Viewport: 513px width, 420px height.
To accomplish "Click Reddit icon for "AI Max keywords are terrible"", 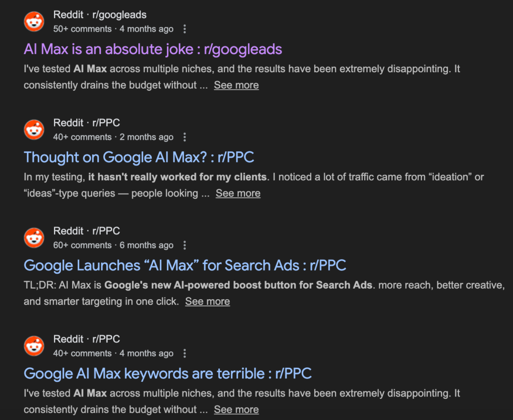I will tap(34, 346).
